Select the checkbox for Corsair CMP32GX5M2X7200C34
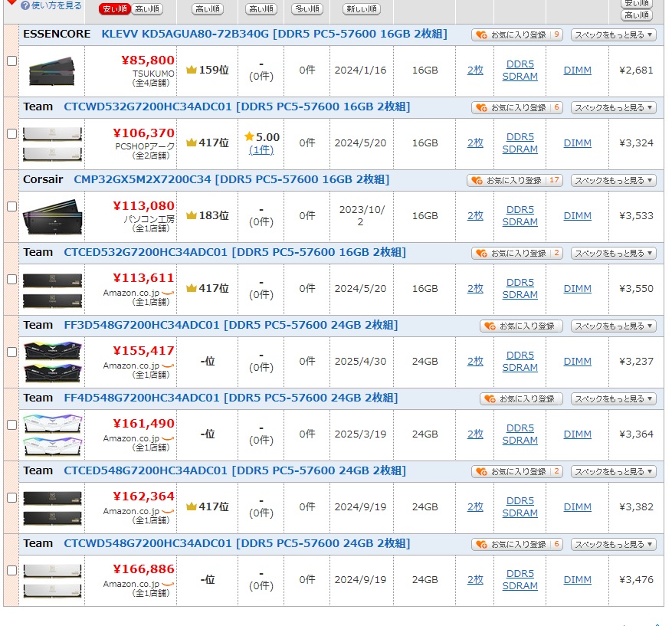This screenshot has width=672, height=626. (11, 206)
